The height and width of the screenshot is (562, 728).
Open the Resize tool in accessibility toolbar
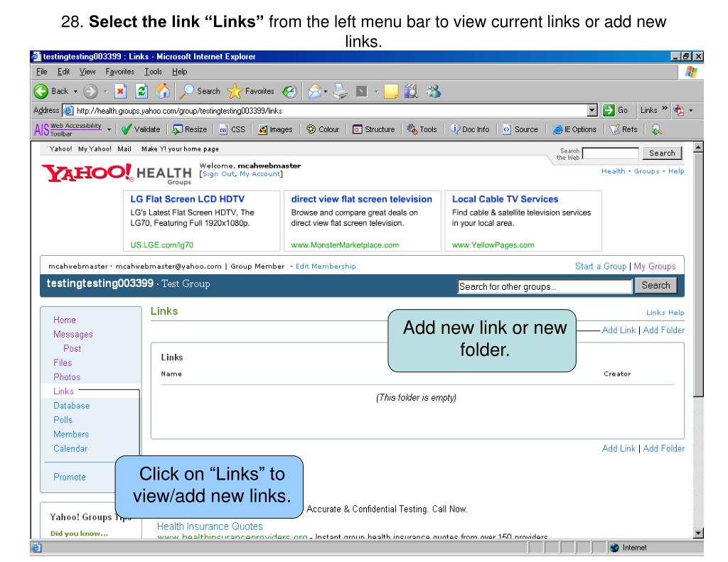pos(189,129)
